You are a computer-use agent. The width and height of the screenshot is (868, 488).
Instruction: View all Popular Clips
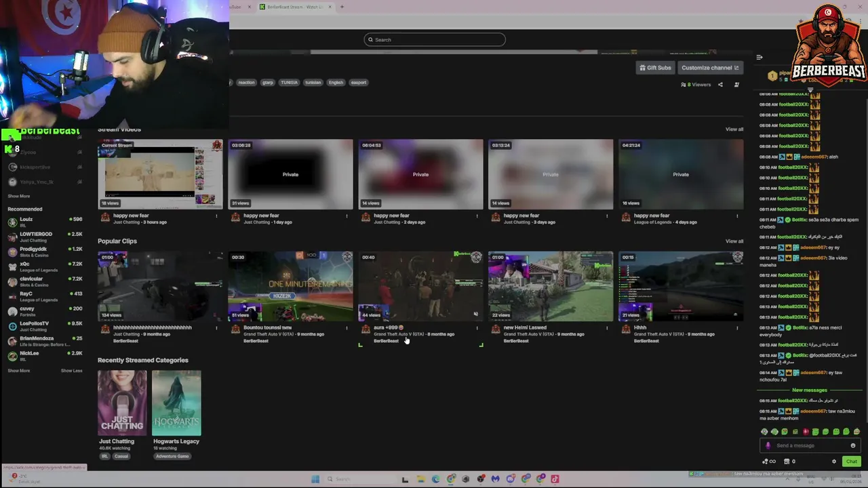coord(734,241)
